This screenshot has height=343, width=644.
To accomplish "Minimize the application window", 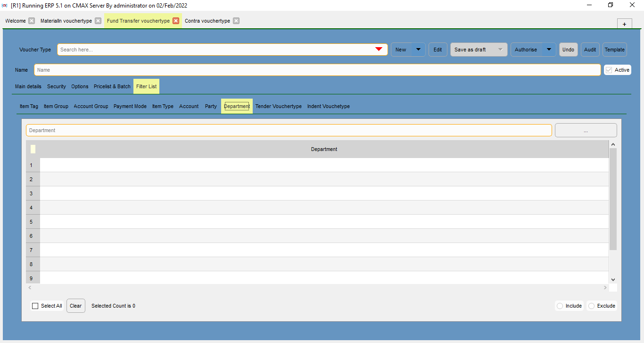I will (x=589, y=5).
